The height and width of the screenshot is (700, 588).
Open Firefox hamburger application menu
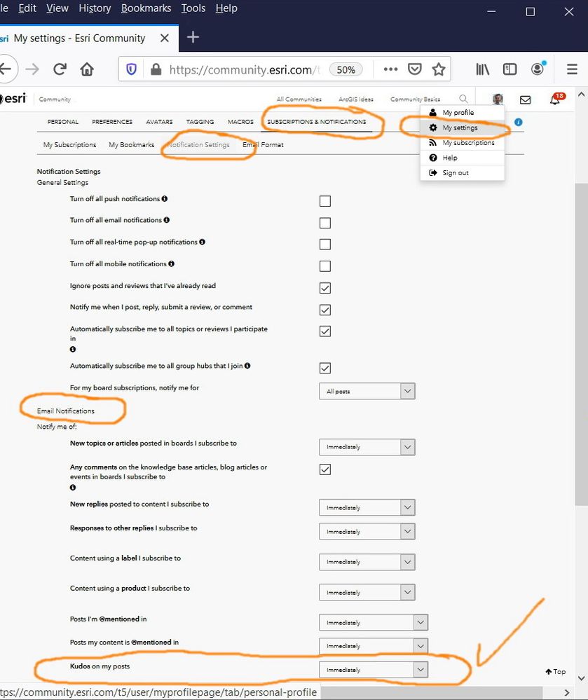pyautogui.click(x=572, y=69)
